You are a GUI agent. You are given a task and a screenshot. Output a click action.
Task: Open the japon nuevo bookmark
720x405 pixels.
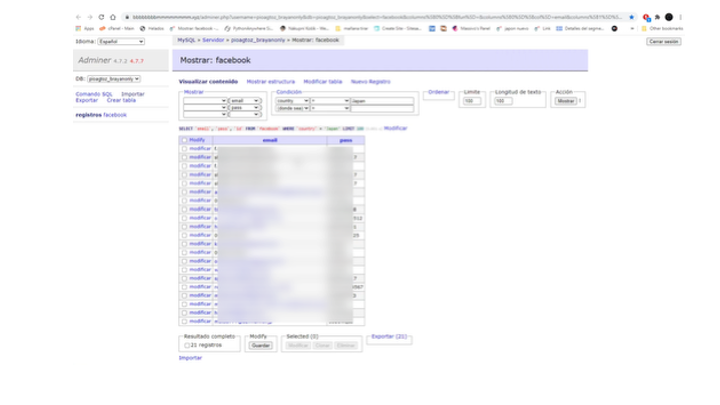pos(513,28)
